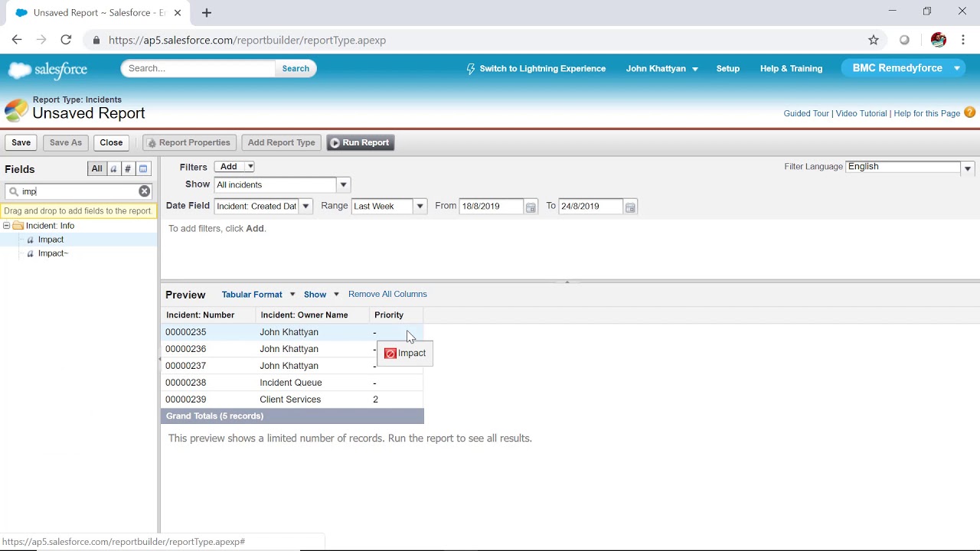The height and width of the screenshot is (551, 980).
Task: Show only number fields with # filter
Action: point(128,168)
